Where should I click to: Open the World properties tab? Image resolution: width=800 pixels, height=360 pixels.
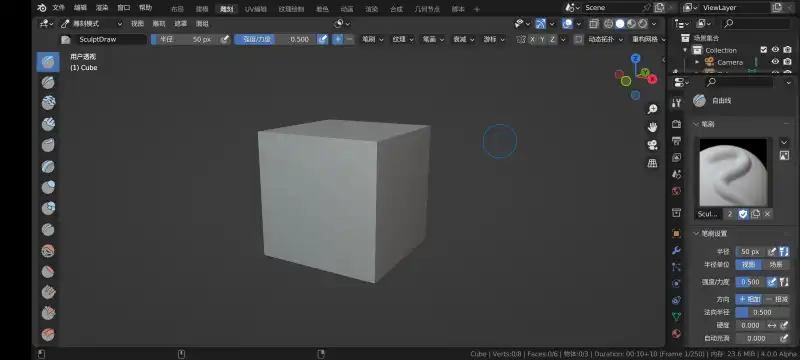[x=677, y=191]
